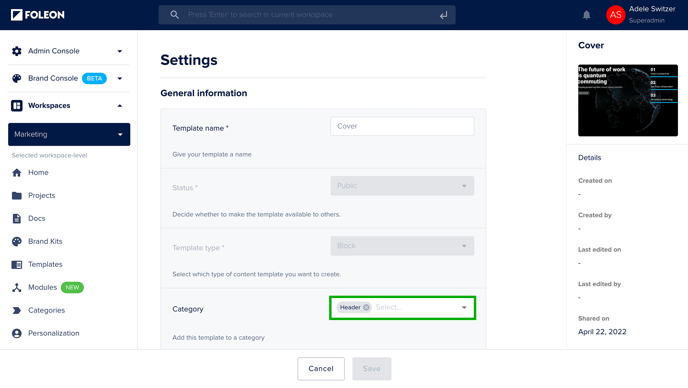Click the Categories tag icon
Viewport: 688px width, 388px height.
(x=17, y=310)
